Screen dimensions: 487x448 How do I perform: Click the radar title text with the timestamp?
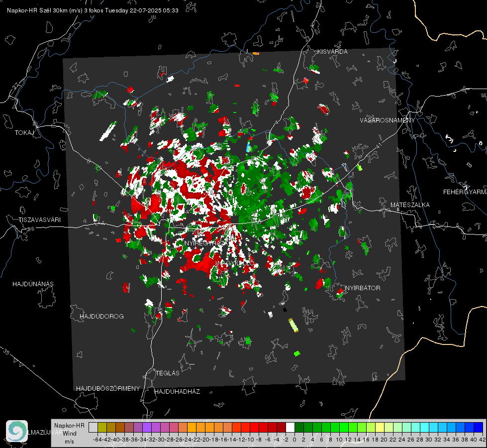[93, 10]
